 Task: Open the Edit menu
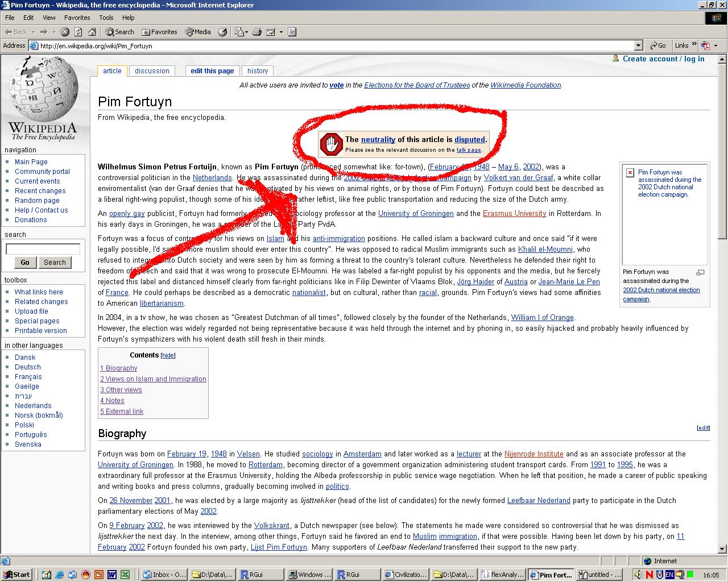(x=28, y=18)
